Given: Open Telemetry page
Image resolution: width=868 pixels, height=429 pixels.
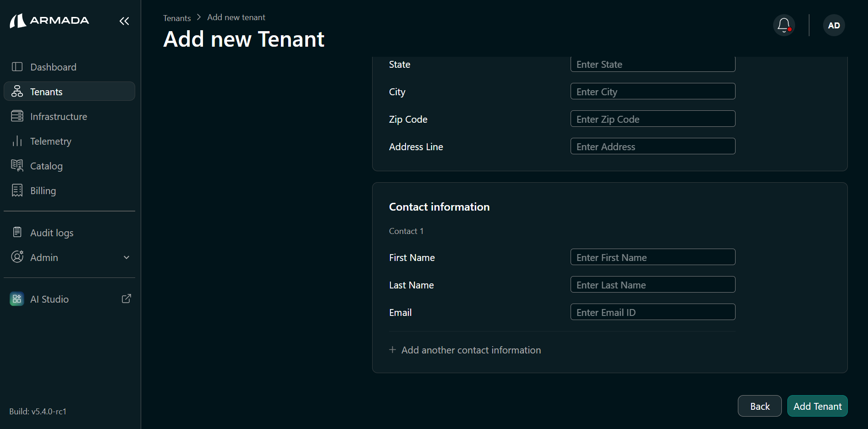Looking at the screenshot, I should [x=69, y=141].
